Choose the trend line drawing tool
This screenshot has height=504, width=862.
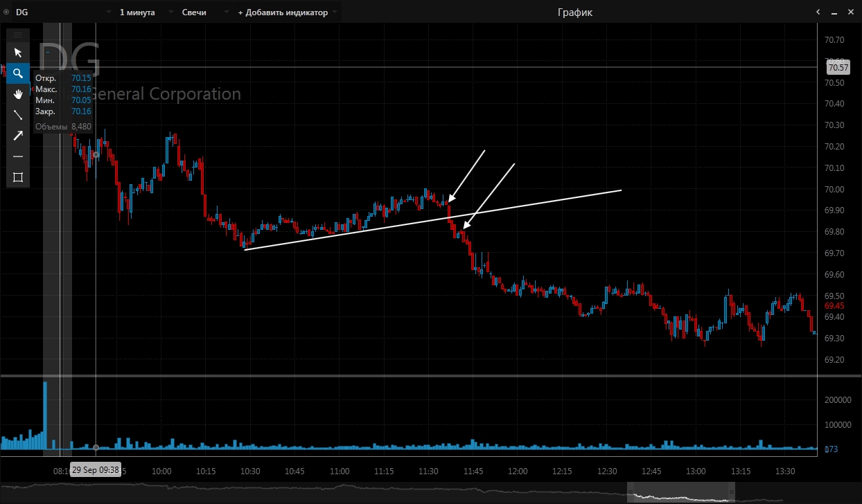[x=18, y=115]
